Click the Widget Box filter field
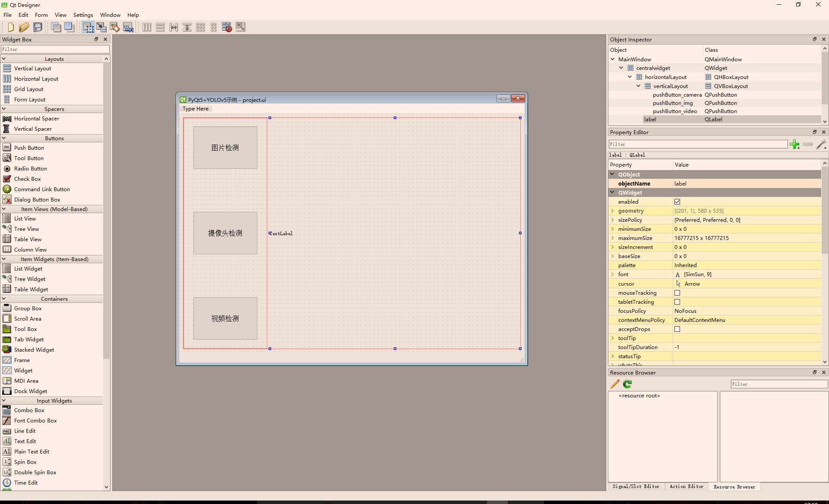Viewport: 829px width, 504px height. click(55, 49)
